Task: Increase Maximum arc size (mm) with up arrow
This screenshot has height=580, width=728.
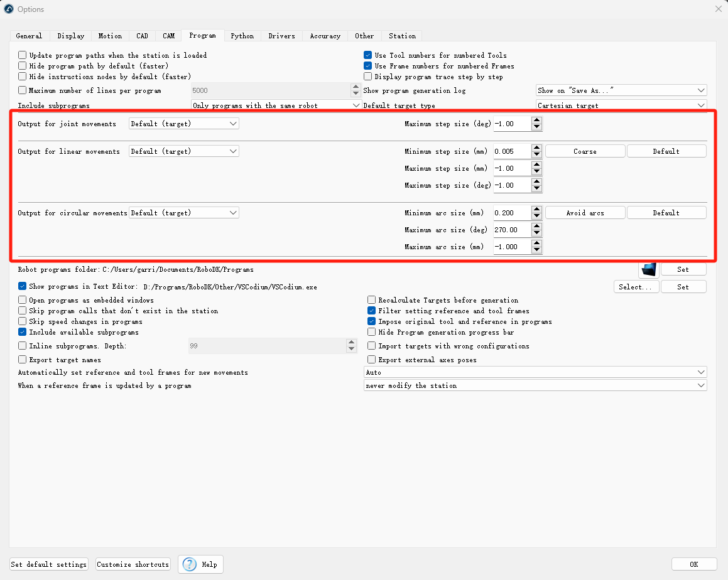Action: 536,244
